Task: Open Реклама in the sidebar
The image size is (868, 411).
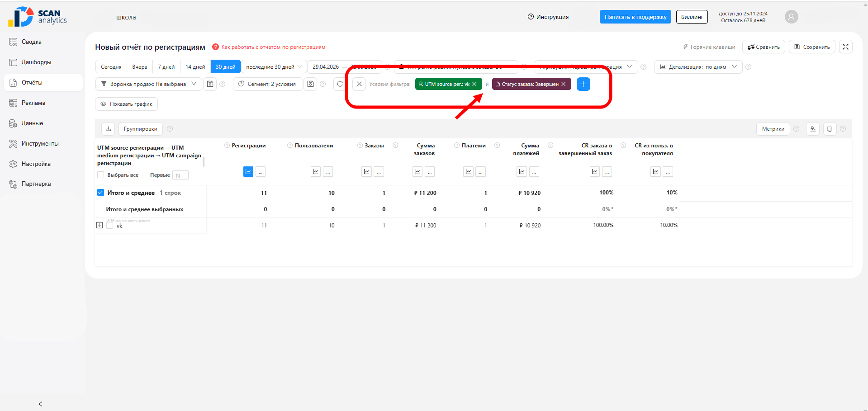Action: (43, 103)
